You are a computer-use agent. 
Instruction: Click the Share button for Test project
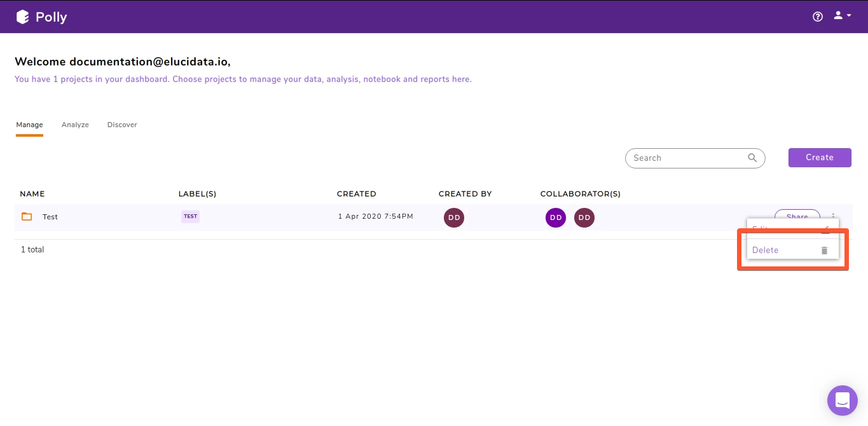797,217
